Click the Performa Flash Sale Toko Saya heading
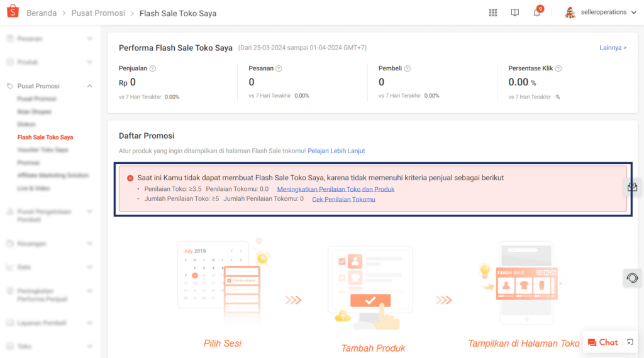The width and height of the screenshot is (644, 358). (176, 48)
